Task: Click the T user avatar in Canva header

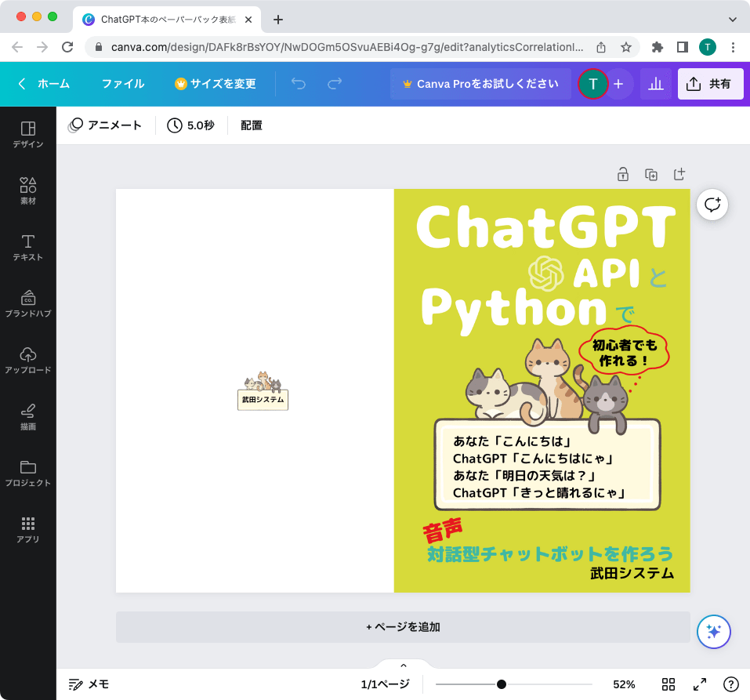Action: click(592, 84)
